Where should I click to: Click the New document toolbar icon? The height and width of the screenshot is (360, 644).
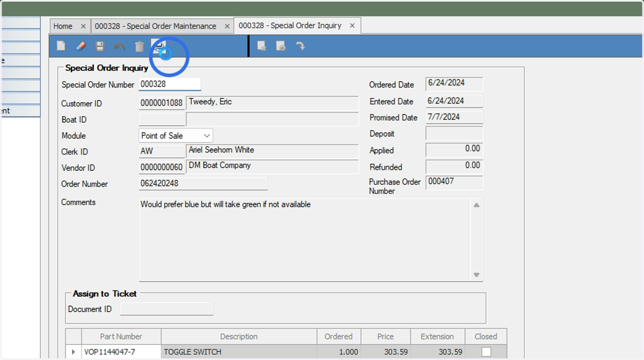61,46
